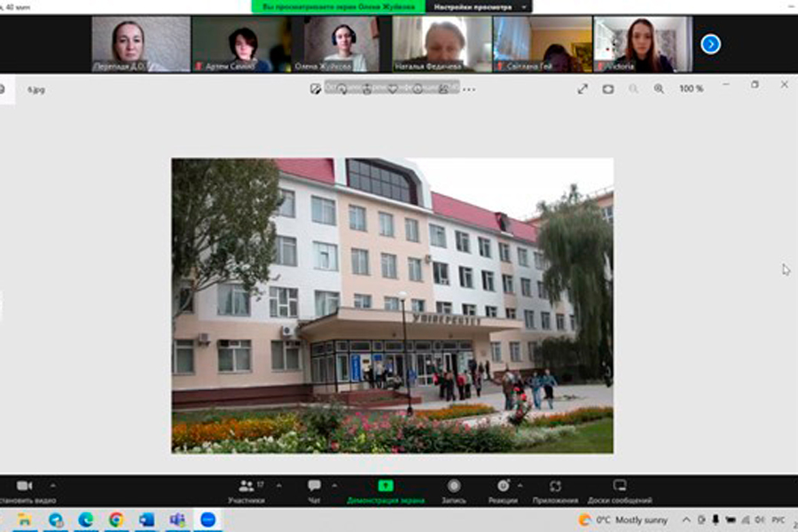Open the three-dots more menu in photo viewer
The height and width of the screenshot is (532, 798).
pyautogui.click(x=469, y=89)
